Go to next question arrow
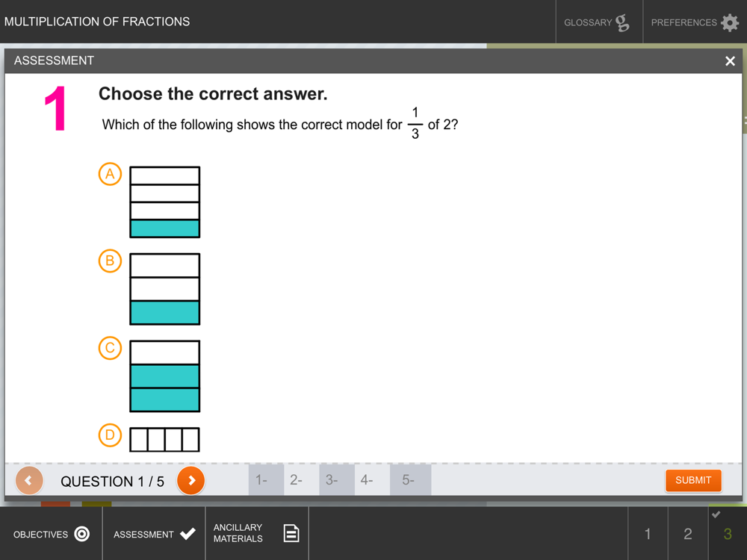Screen dimensions: 747x560 click(191, 480)
